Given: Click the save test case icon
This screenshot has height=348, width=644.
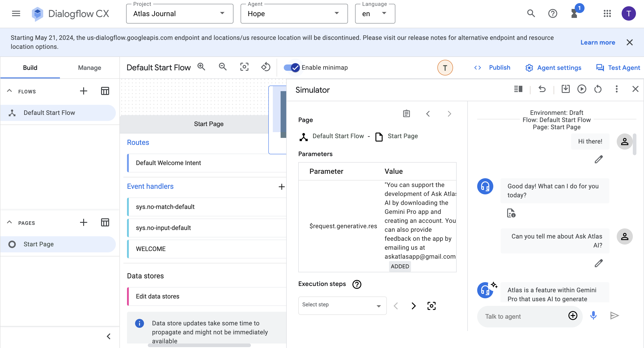Looking at the screenshot, I should [x=566, y=89].
